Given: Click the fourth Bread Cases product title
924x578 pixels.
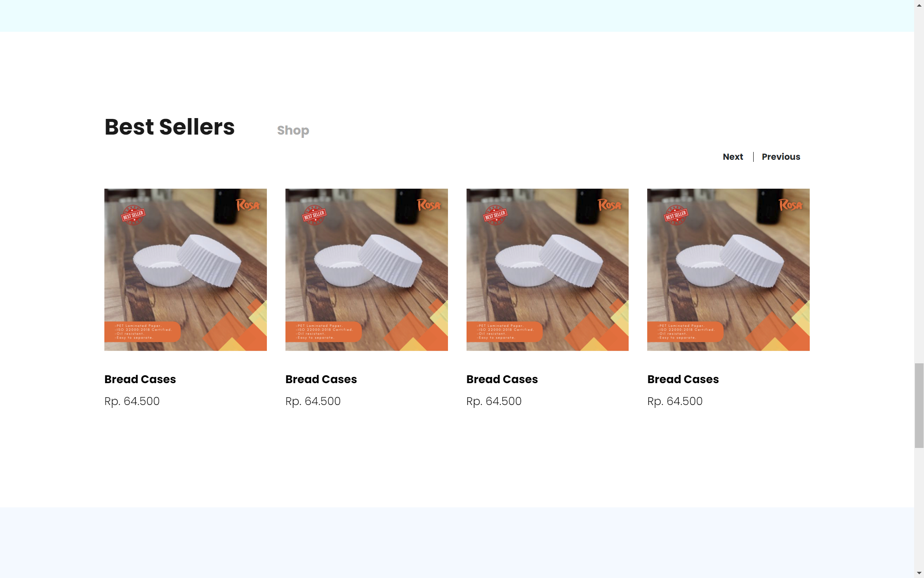Looking at the screenshot, I should click(x=683, y=379).
